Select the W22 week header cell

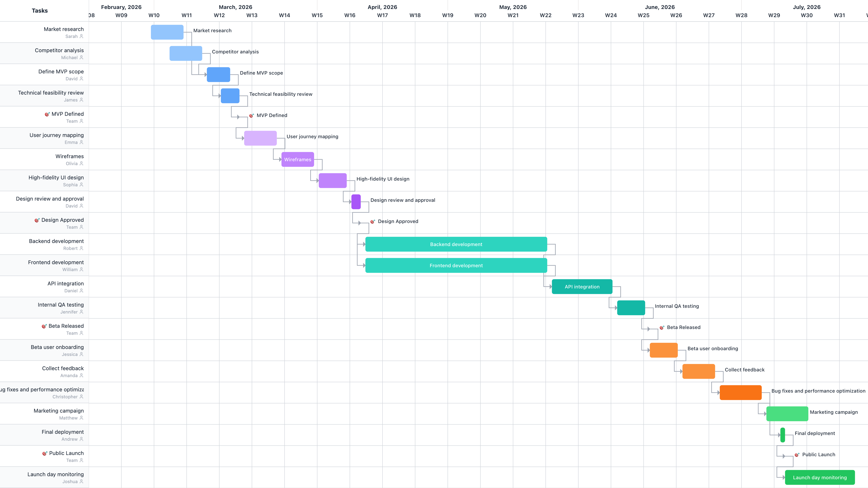coord(545,15)
